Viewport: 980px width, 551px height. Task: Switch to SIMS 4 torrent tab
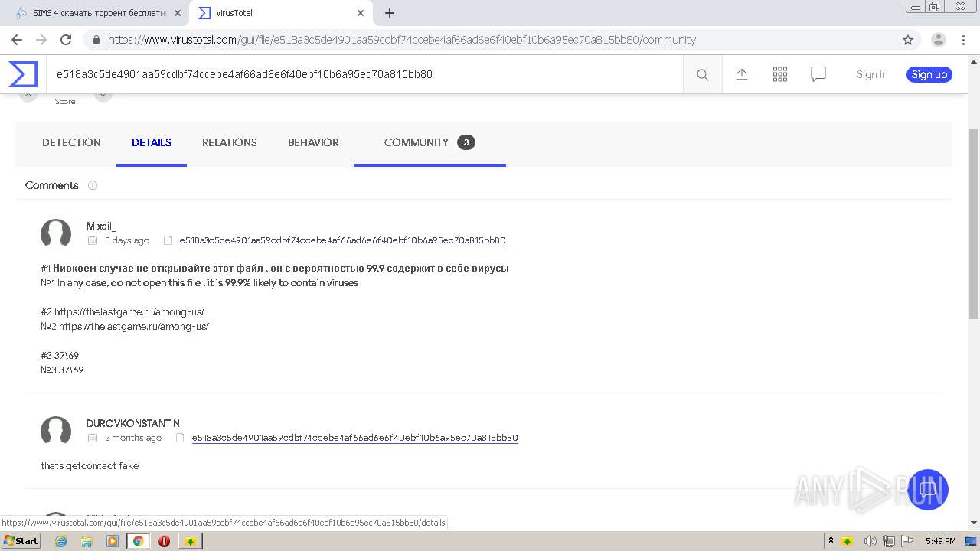point(98,13)
